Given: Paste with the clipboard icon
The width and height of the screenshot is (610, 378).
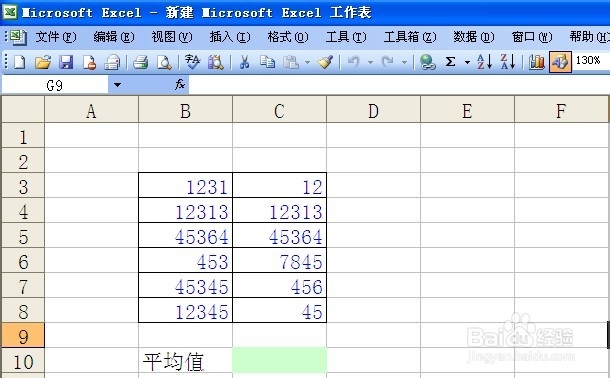Looking at the screenshot, I should coord(291,62).
